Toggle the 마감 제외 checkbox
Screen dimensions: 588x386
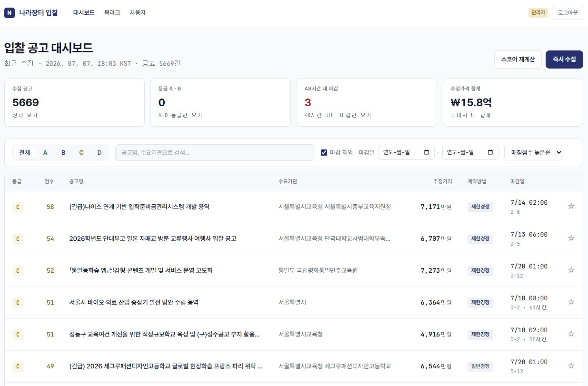click(324, 152)
